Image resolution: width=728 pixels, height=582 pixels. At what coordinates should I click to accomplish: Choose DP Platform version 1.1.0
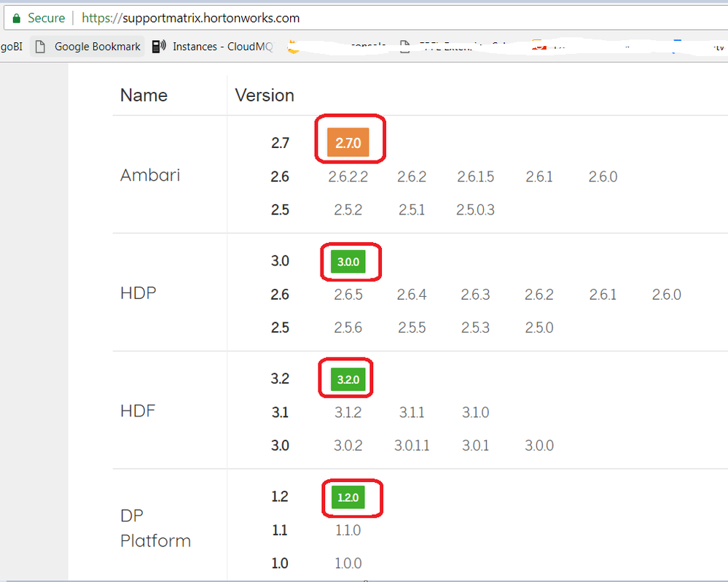[x=348, y=529]
